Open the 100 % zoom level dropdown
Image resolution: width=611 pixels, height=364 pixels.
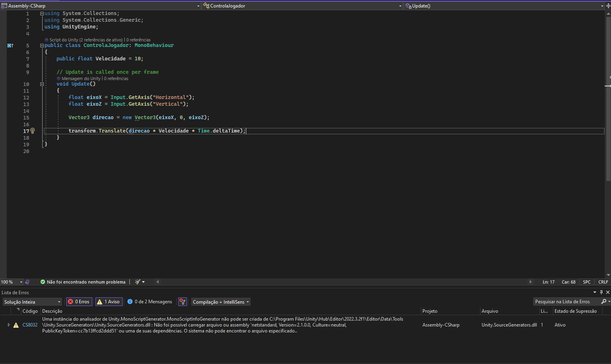click(x=21, y=282)
